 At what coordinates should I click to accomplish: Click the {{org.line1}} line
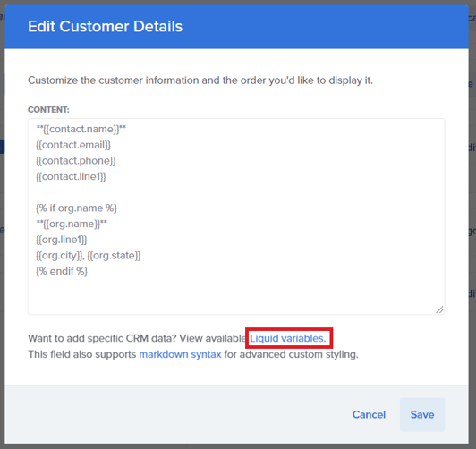pos(62,240)
